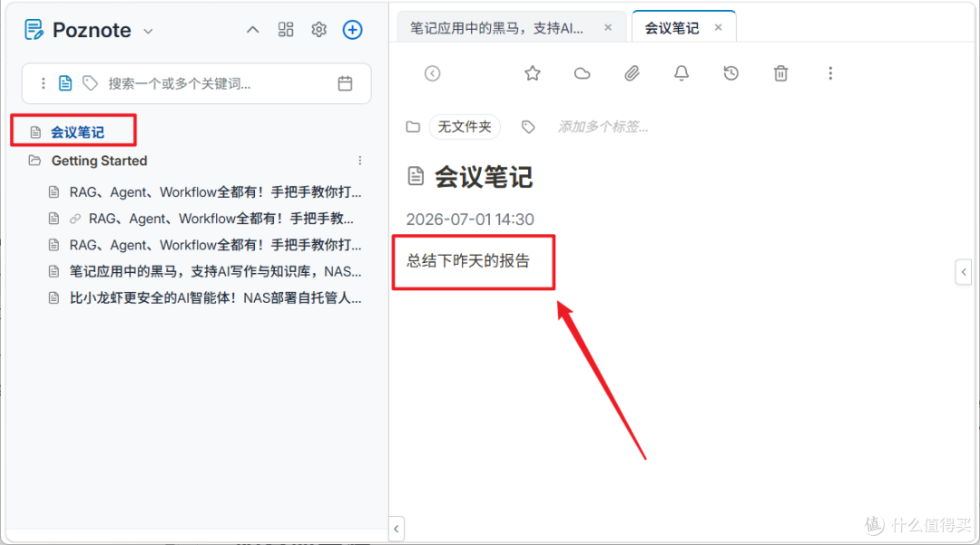This screenshot has width=980, height=545.
Task: Click the tag icon in note header
Action: 528,127
